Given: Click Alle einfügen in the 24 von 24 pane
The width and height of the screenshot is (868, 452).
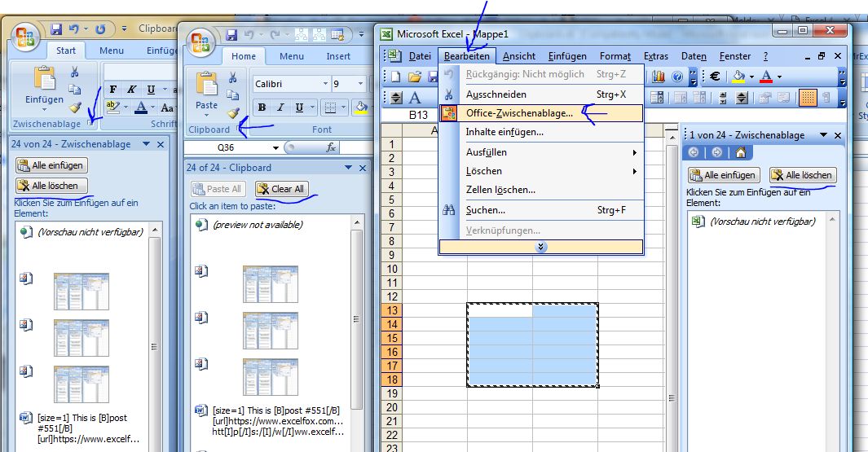Looking at the screenshot, I should coord(51,165).
